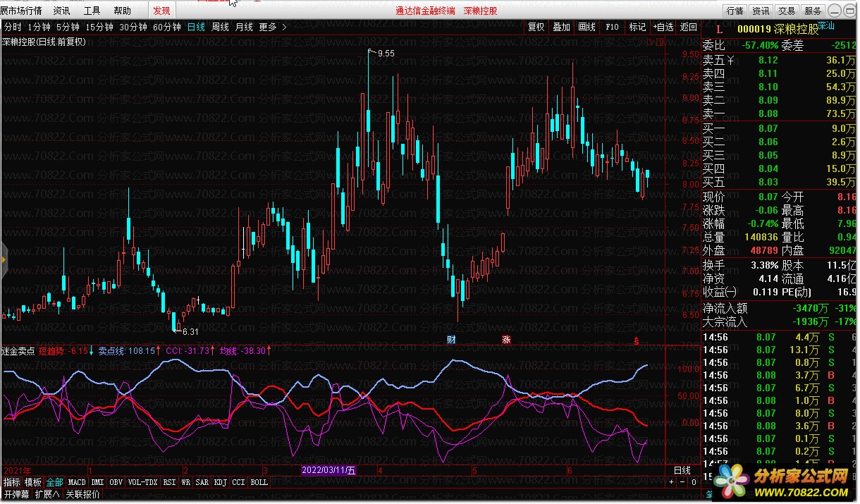Viewport: 860px width, 504px height.
Task: Switch to the 分时 chart period
Action: (13, 27)
